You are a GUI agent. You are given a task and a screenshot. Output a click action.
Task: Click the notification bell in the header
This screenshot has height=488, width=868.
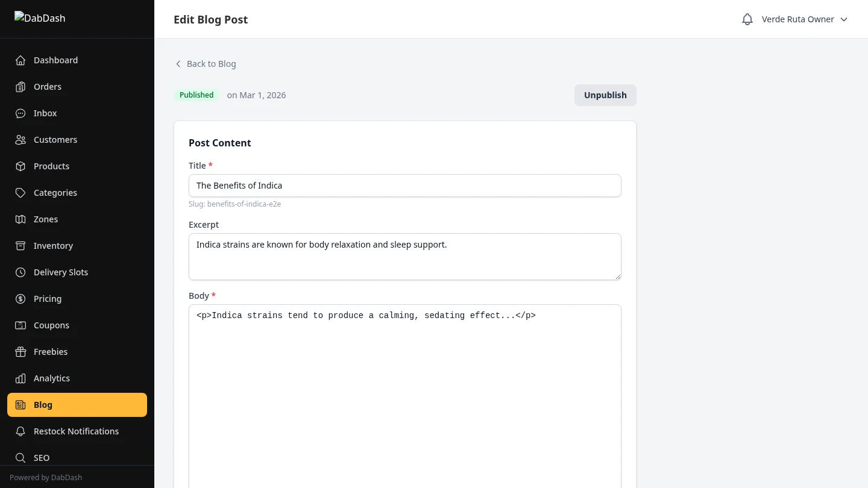coord(747,19)
